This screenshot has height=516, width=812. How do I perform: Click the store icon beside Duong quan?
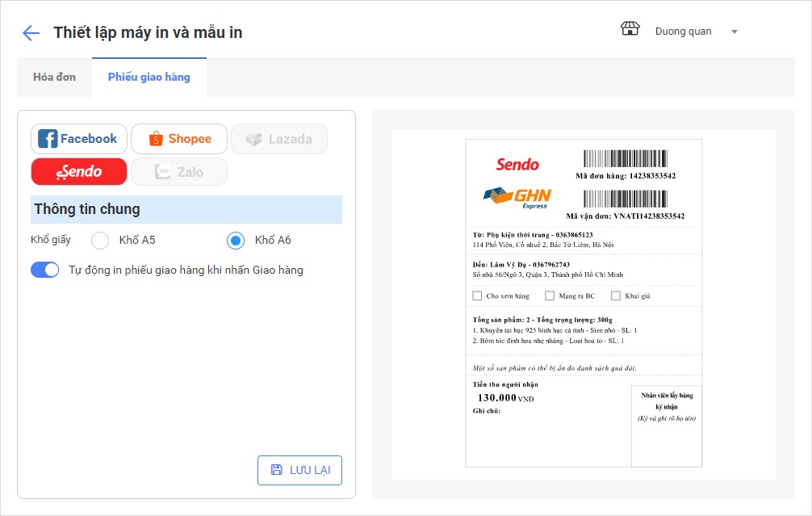pos(630,30)
